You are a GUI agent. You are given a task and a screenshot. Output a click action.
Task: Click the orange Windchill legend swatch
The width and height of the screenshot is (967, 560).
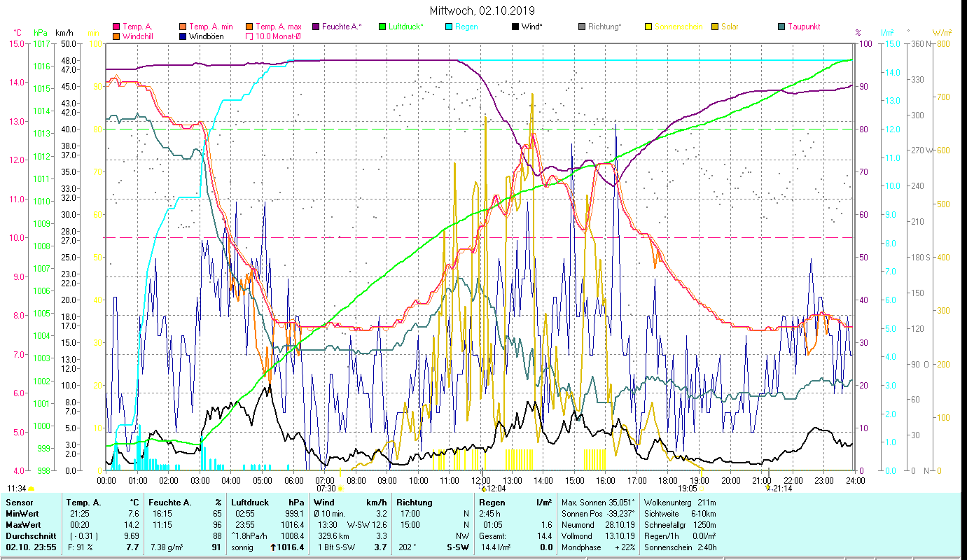pos(116,36)
